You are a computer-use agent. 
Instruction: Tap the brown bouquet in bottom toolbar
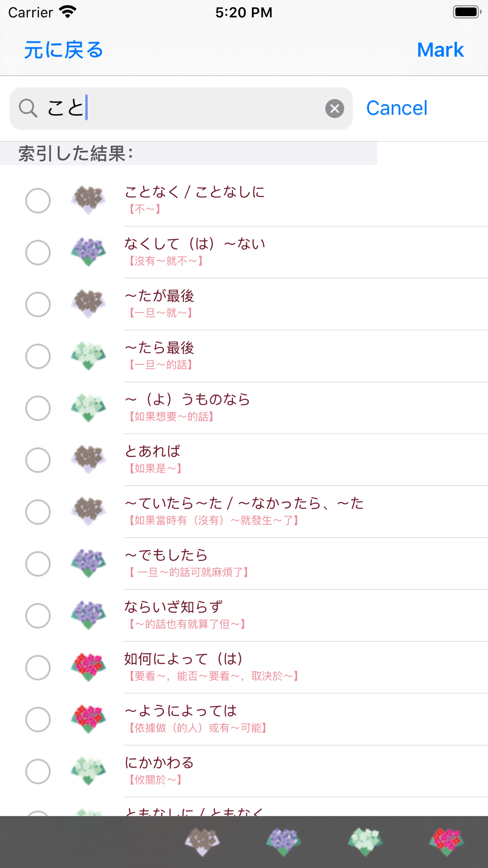pos(202,842)
